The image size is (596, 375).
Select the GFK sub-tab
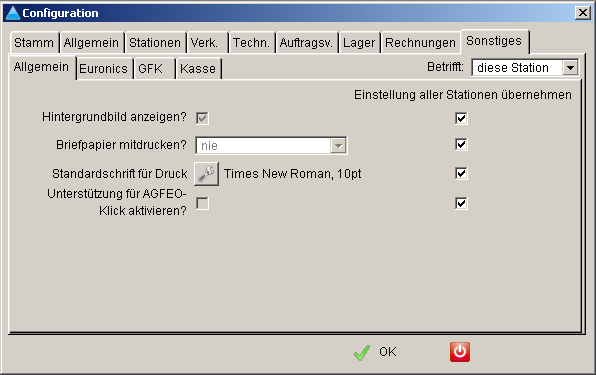(151, 69)
